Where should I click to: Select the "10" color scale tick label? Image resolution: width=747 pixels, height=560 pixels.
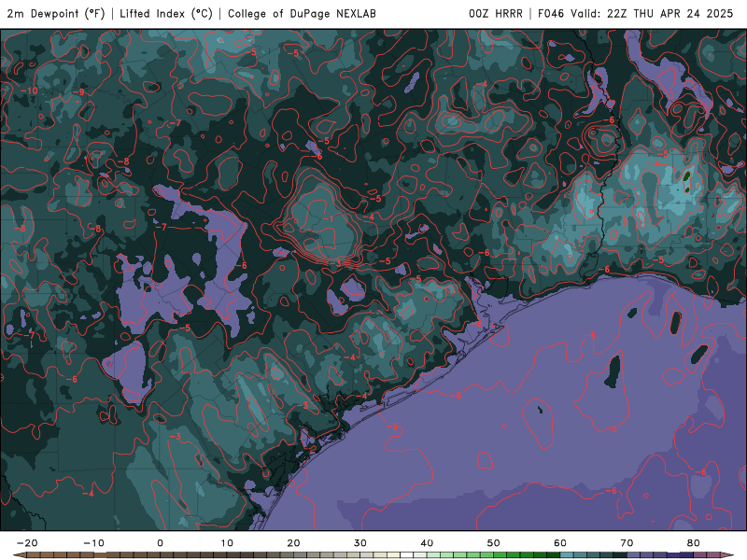point(227,543)
